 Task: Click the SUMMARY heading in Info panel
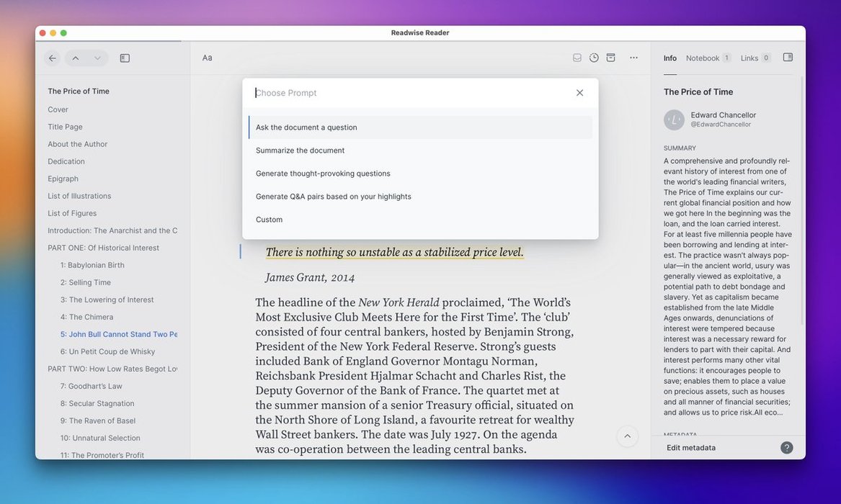coord(680,148)
